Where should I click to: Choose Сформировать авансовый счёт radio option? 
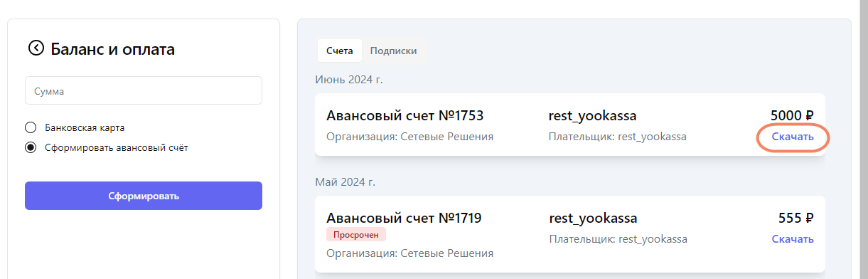tap(30, 148)
